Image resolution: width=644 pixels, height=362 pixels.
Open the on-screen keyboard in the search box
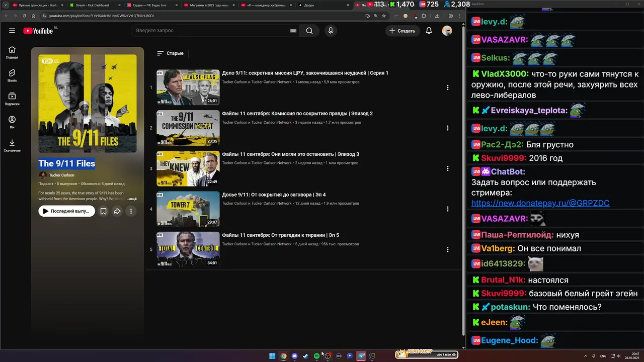[x=293, y=31]
